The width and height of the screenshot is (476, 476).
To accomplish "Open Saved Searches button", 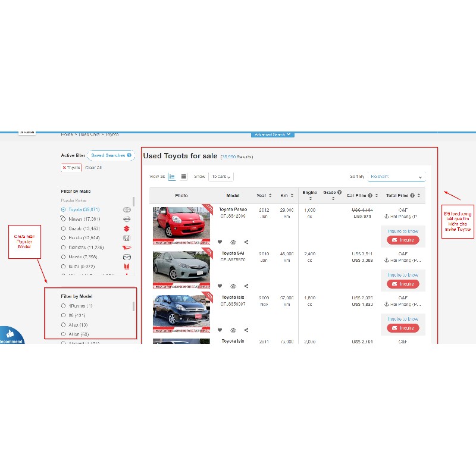I will [111, 155].
